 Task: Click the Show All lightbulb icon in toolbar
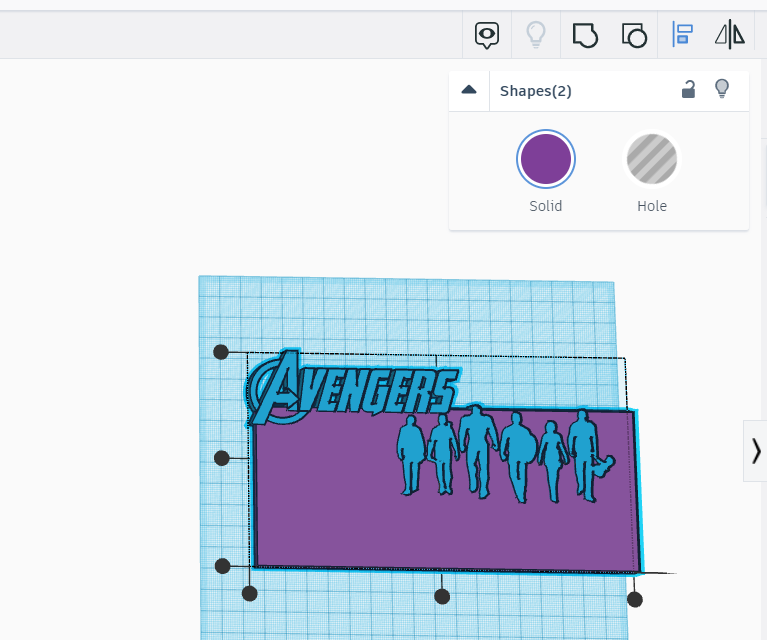(536, 35)
